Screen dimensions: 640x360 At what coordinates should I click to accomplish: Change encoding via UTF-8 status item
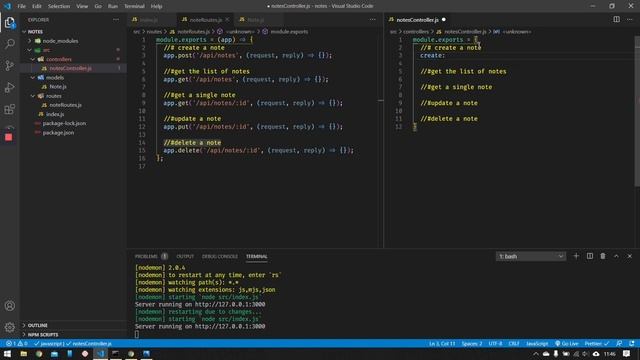tap(495, 344)
